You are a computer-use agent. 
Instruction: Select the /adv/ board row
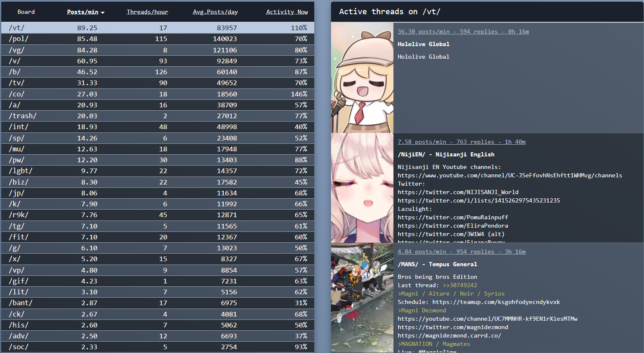pos(158,336)
